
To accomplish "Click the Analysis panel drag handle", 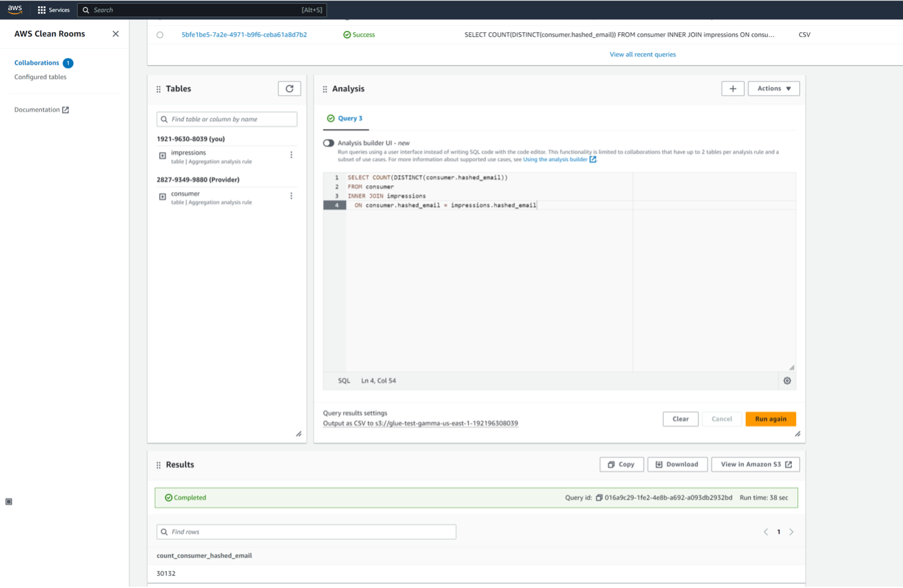I will 325,90.
